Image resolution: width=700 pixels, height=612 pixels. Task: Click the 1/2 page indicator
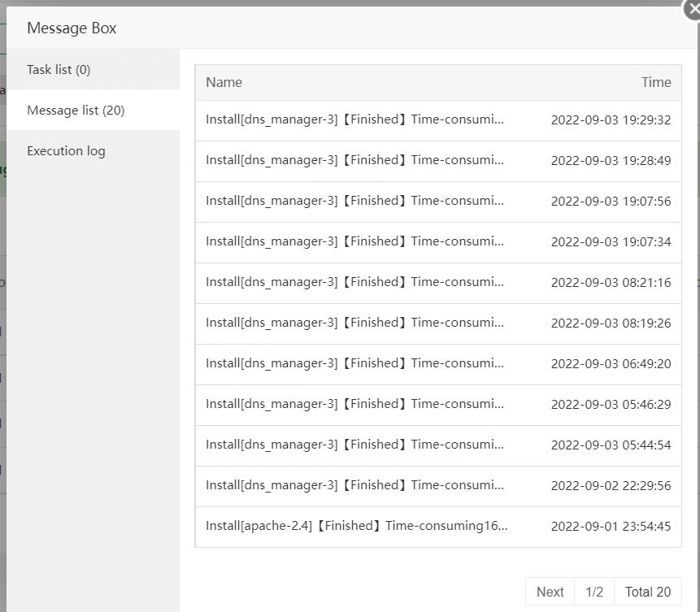pyautogui.click(x=594, y=592)
